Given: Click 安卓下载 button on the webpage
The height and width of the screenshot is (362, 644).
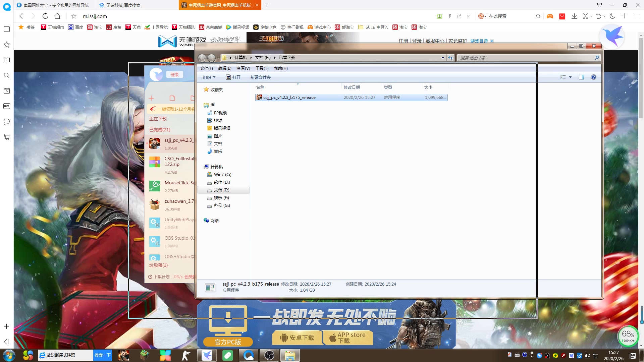Looking at the screenshot, I should [x=297, y=338].
